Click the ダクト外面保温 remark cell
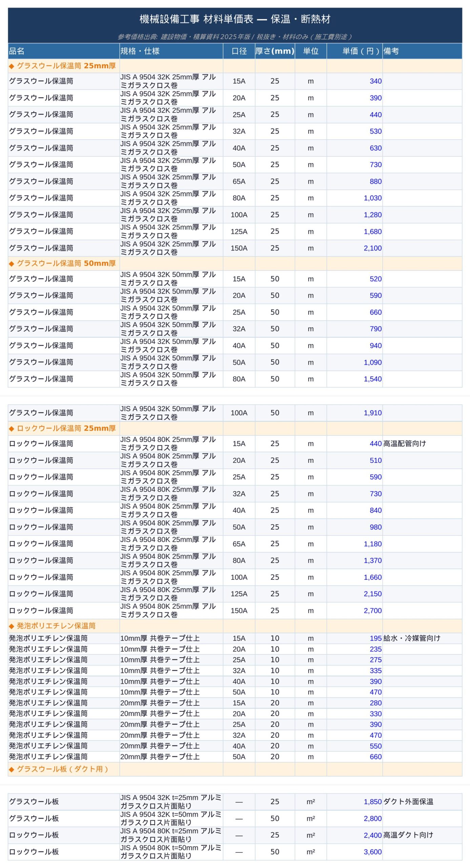 click(x=408, y=802)
